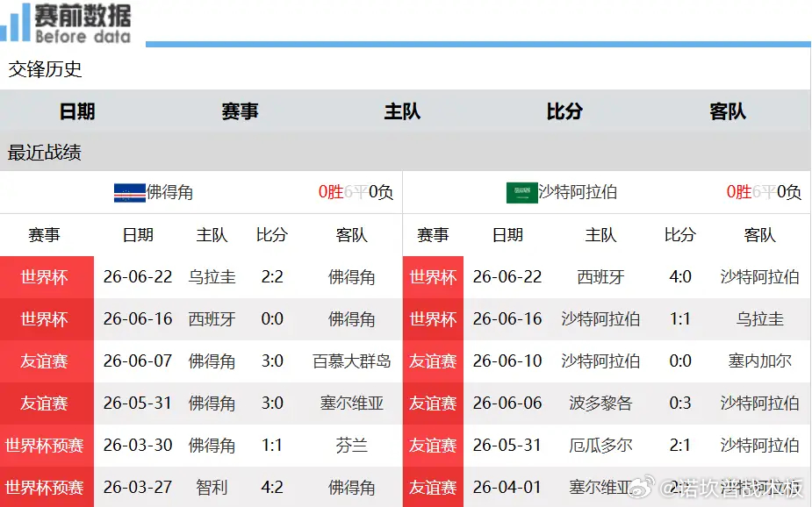The image size is (812, 507).
Task: Open the 佛得角 team name beside its flag
Action: (169, 192)
